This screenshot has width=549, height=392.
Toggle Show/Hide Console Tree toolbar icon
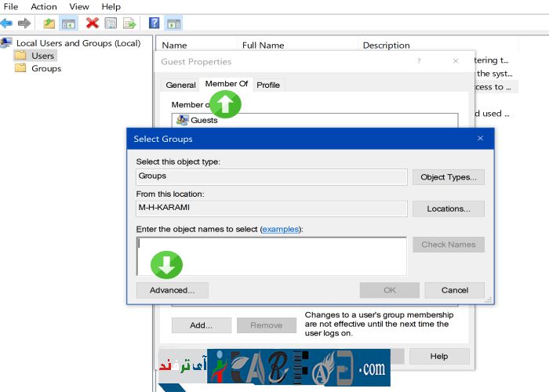click(68, 24)
